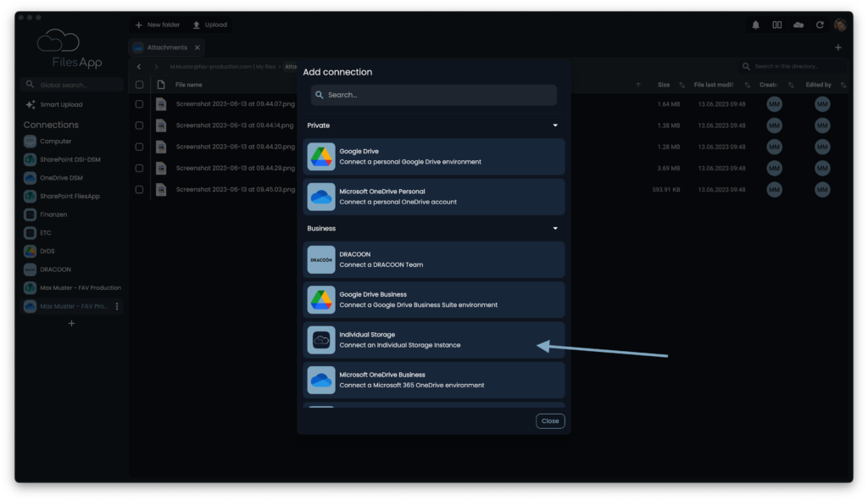The height and width of the screenshot is (501, 868).
Task: Open the Finanzen connection
Action: tap(46, 214)
